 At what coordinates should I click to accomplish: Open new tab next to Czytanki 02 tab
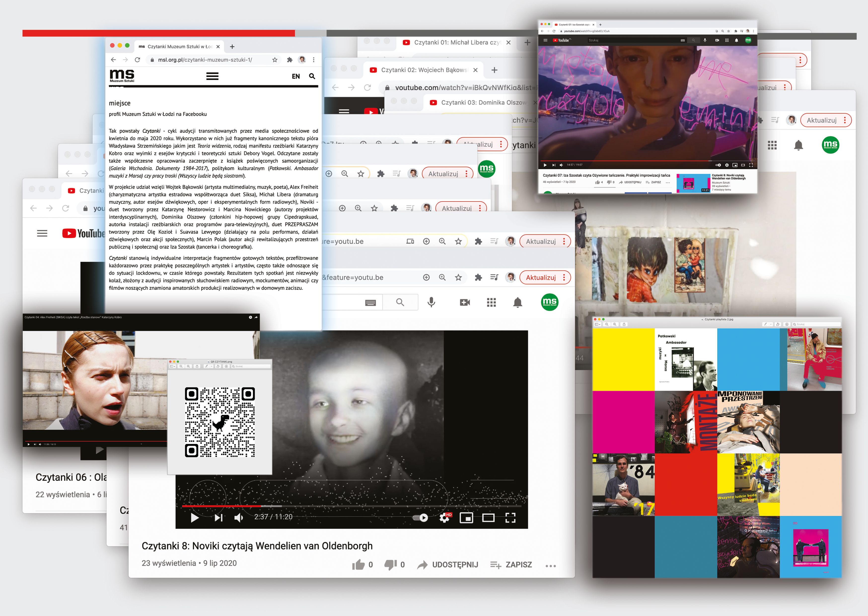(x=494, y=70)
